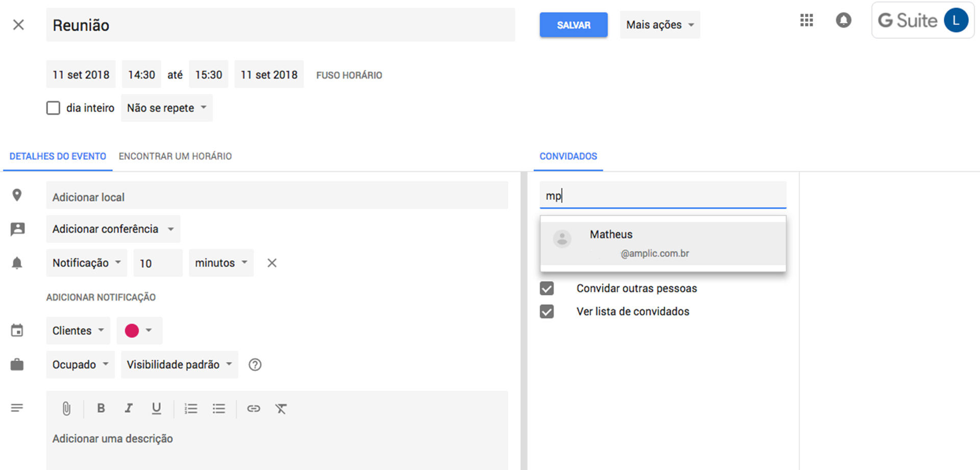Image resolution: width=980 pixels, height=470 pixels.
Task: Switch to the Encontrar um horário tab
Action: (x=175, y=156)
